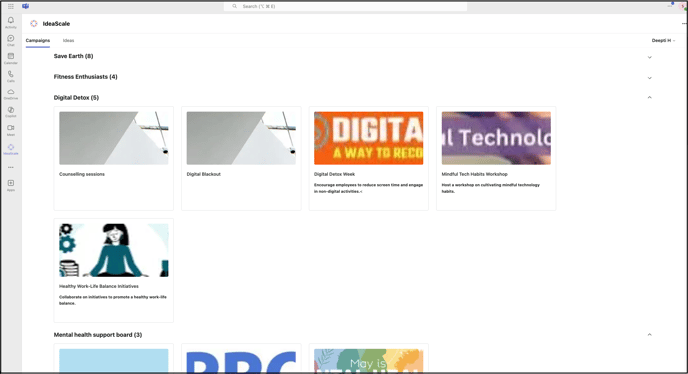Open the Apps store icon

(x=11, y=185)
